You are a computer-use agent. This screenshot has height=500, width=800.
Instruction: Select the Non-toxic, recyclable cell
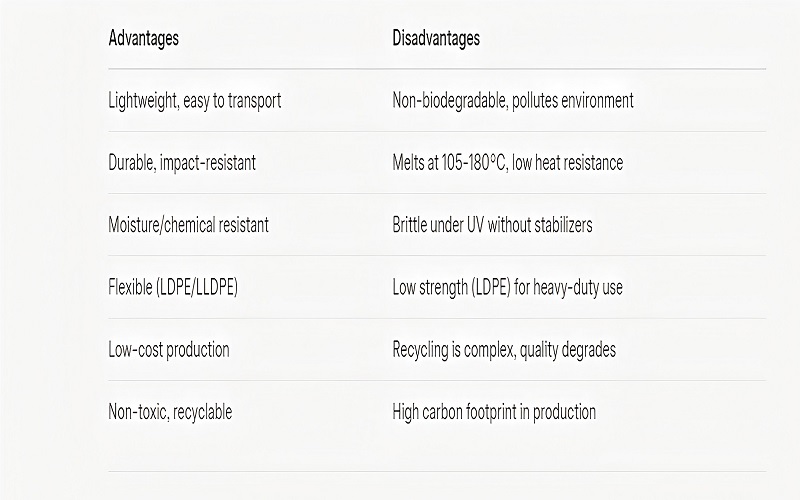coord(170,412)
